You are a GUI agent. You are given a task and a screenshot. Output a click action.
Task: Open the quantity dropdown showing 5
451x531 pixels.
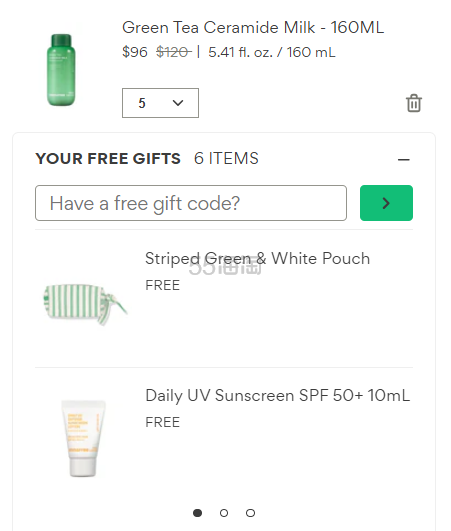coord(160,103)
